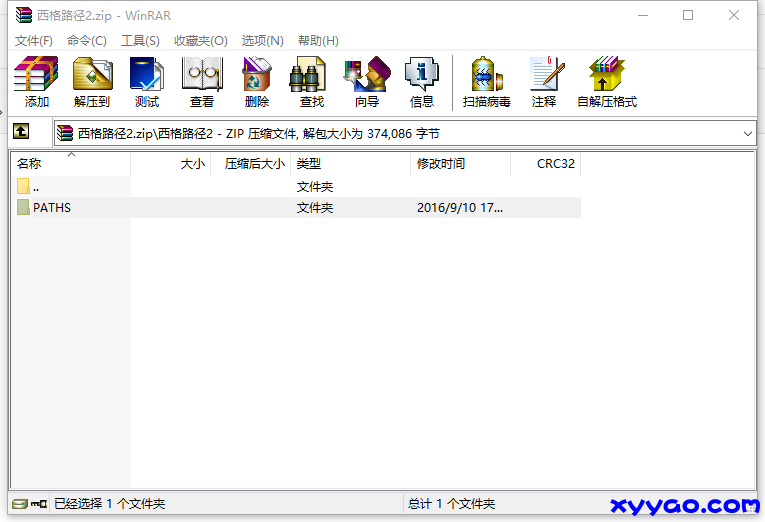Select the parent '..' folder icon
The height and width of the screenshot is (522, 765).
[23, 186]
